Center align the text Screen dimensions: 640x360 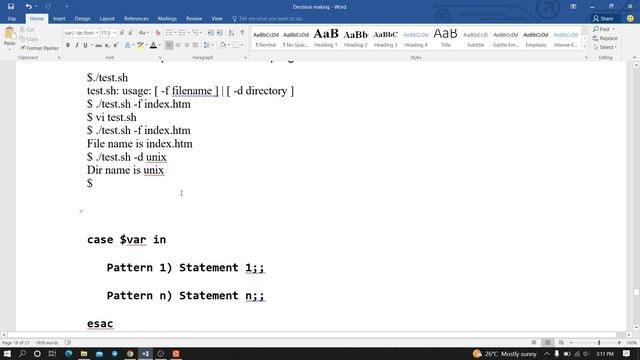point(178,45)
